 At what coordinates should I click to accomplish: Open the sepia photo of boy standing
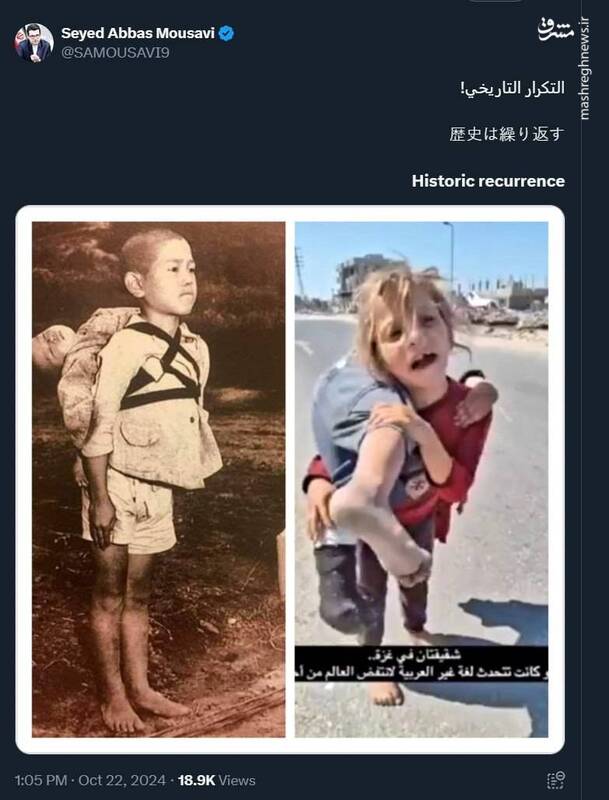pyautogui.click(x=159, y=480)
